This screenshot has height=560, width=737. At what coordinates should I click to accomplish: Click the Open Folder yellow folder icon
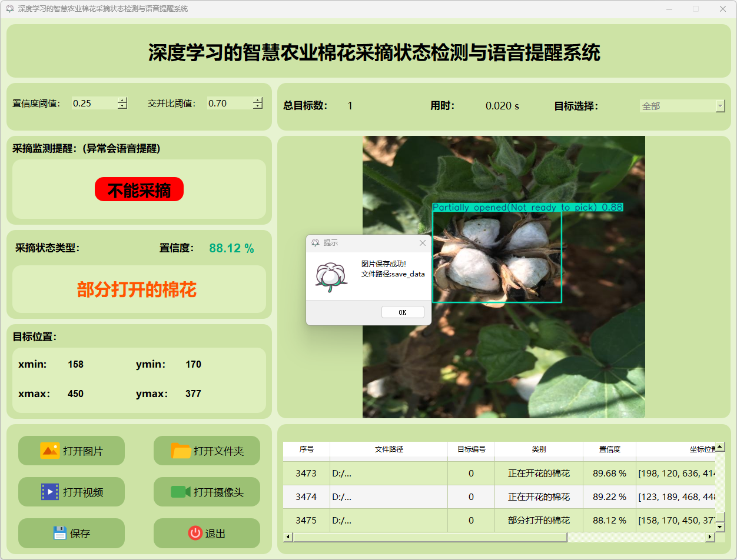[x=181, y=451]
